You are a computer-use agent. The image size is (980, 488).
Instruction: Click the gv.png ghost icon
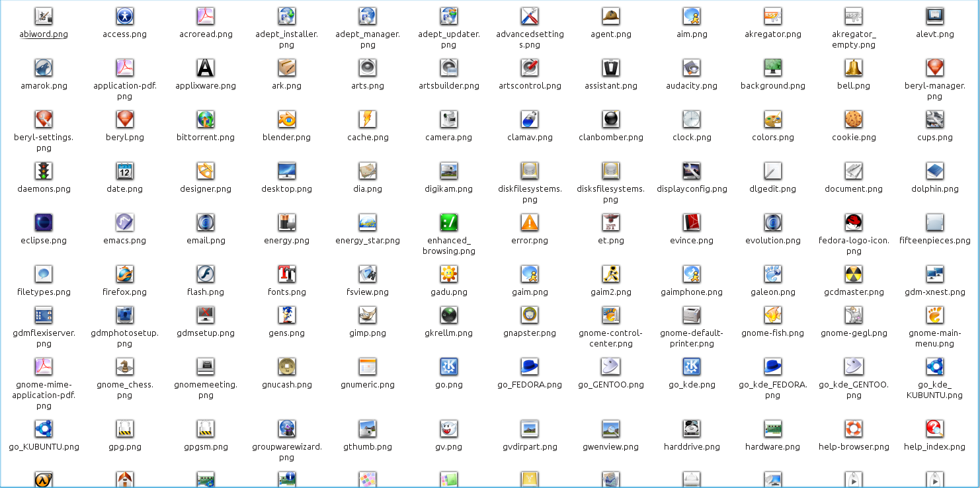[449, 428]
